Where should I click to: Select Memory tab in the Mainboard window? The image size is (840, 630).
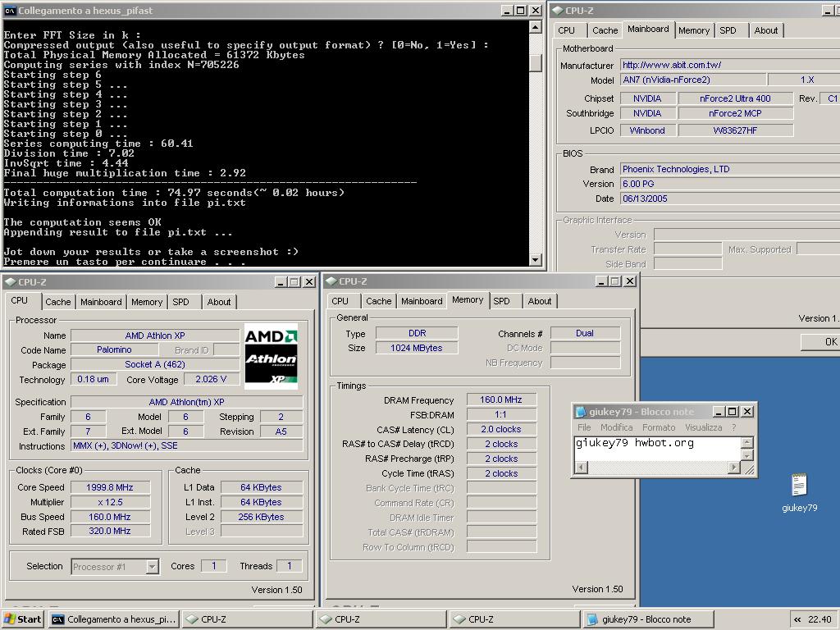coord(694,30)
